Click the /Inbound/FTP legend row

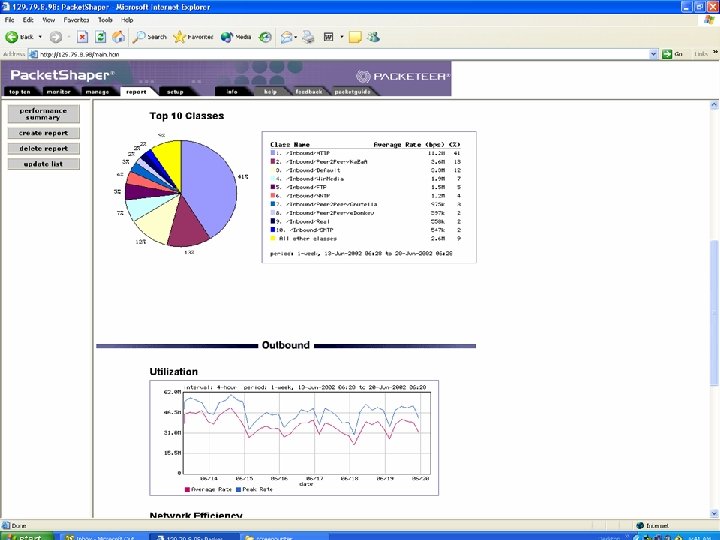[x=366, y=187]
